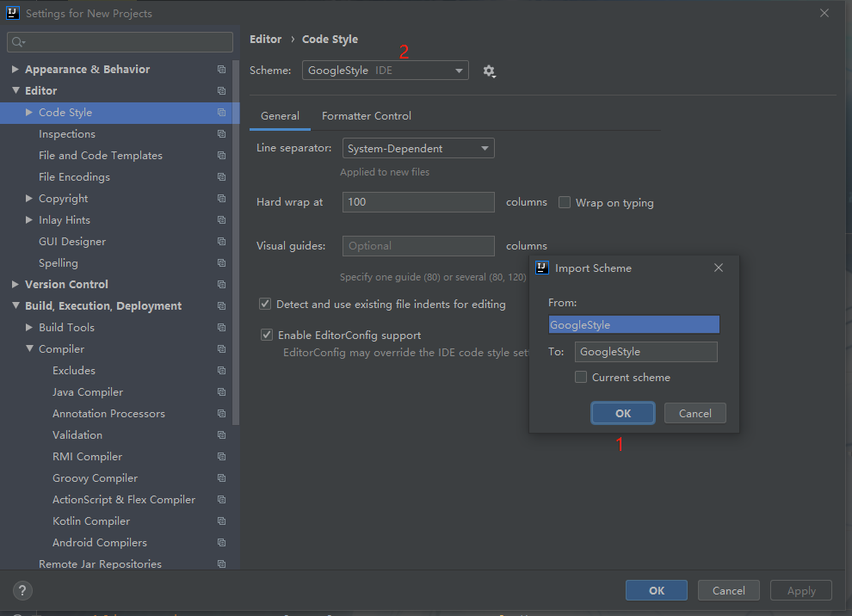Select Java Compiler settings page
This screenshot has height=616, width=852.
[88, 392]
